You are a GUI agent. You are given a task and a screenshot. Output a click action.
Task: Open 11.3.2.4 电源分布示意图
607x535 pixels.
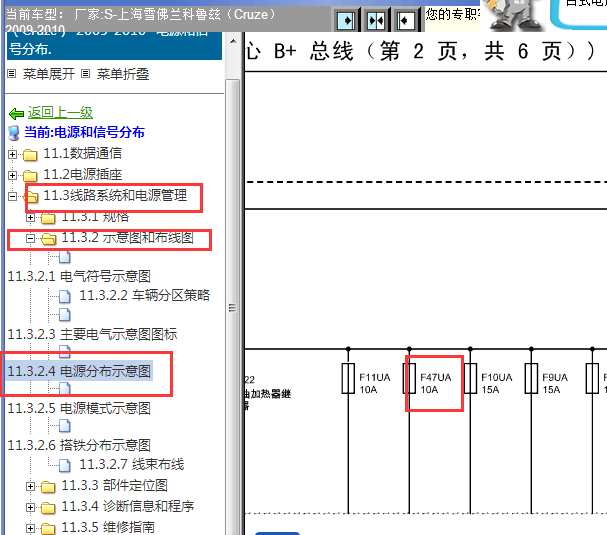79,371
